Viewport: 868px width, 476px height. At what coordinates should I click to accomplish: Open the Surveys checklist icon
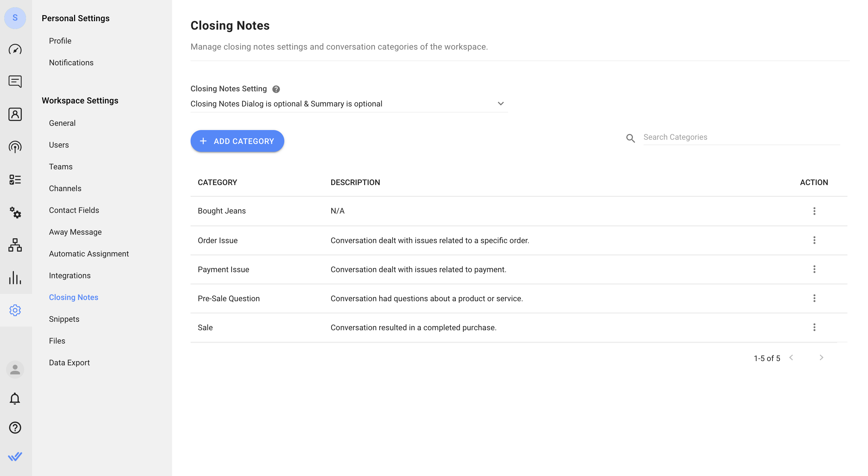coord(15,180)
